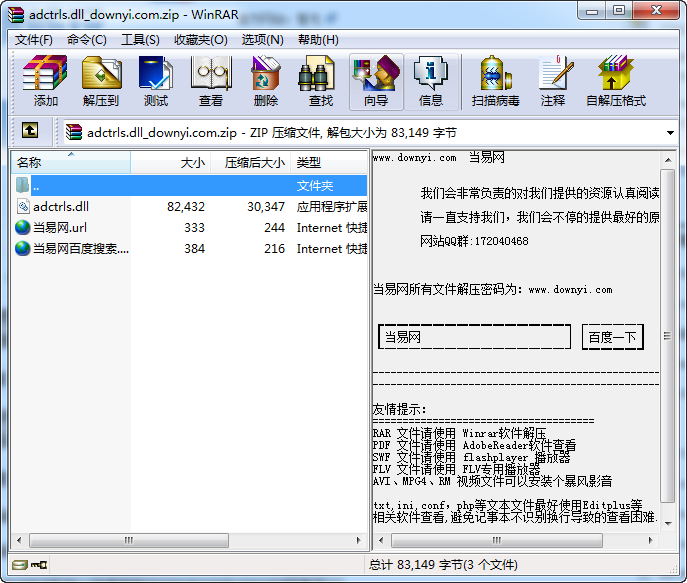Open the 文件(F) menu
Screen dimensions: 687x583
click(34, 40)
